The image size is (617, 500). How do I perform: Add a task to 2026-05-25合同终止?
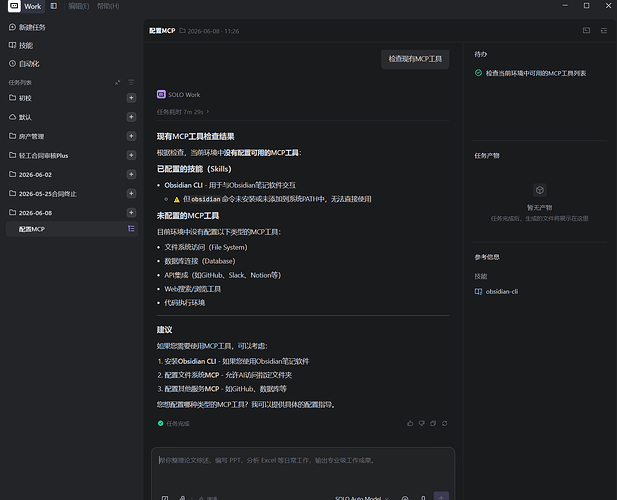point(131,193)
